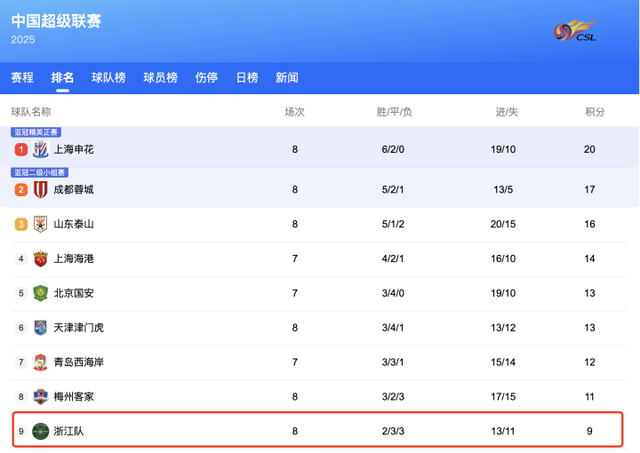Open the 山东泰山 team name link

tap(74, 224)
